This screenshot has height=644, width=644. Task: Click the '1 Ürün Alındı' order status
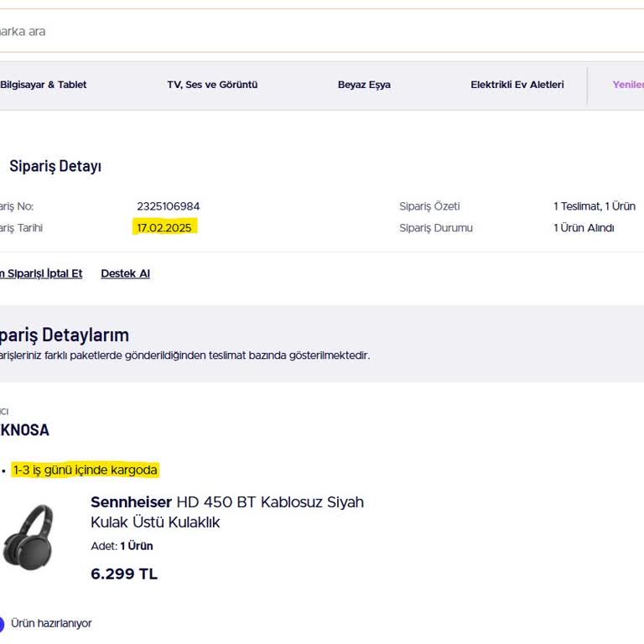584,228
